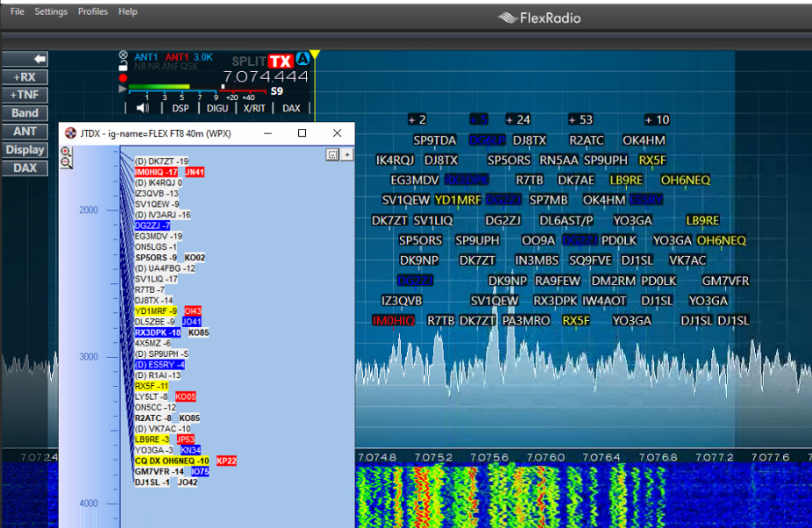The height and width of the screenshot is (528, 812).
Task: Click the slice lock padlock icon
Action: [x=123, y=66]
